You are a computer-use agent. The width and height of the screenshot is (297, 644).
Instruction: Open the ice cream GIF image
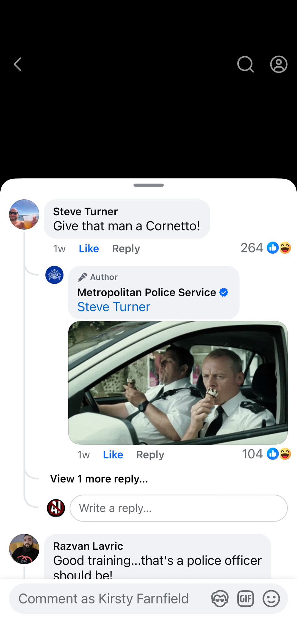point(178,383)
